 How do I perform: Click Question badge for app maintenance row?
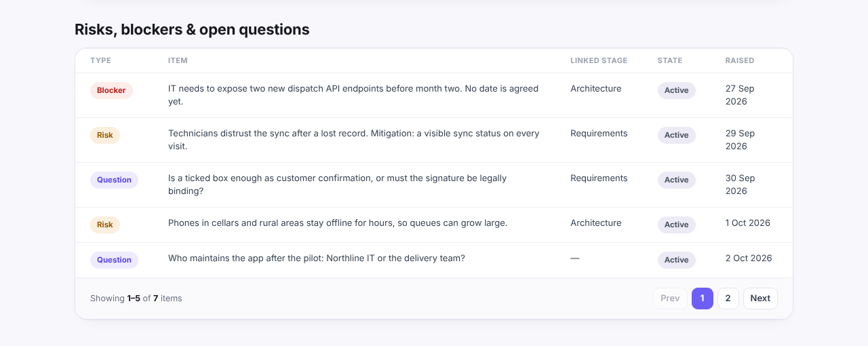coord(114,260)
